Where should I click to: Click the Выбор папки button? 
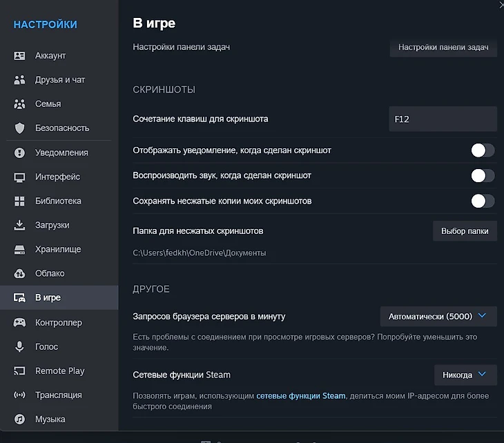[x=464, y=231]
